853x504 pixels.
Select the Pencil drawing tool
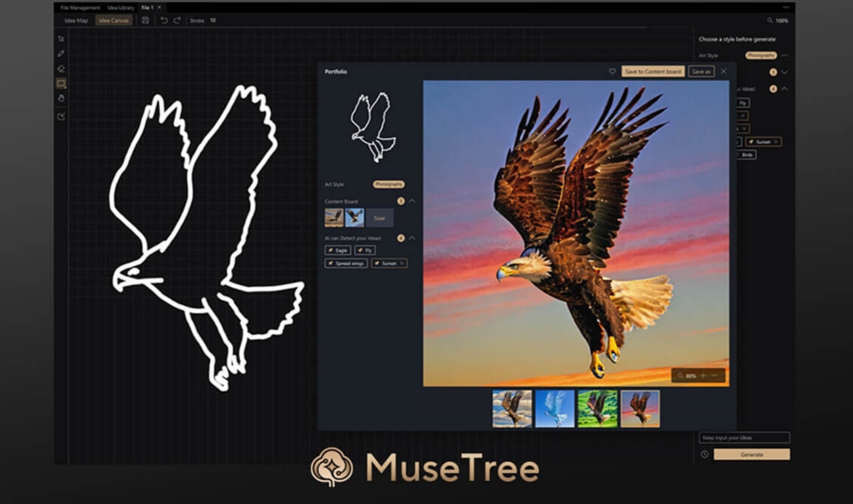61,53
